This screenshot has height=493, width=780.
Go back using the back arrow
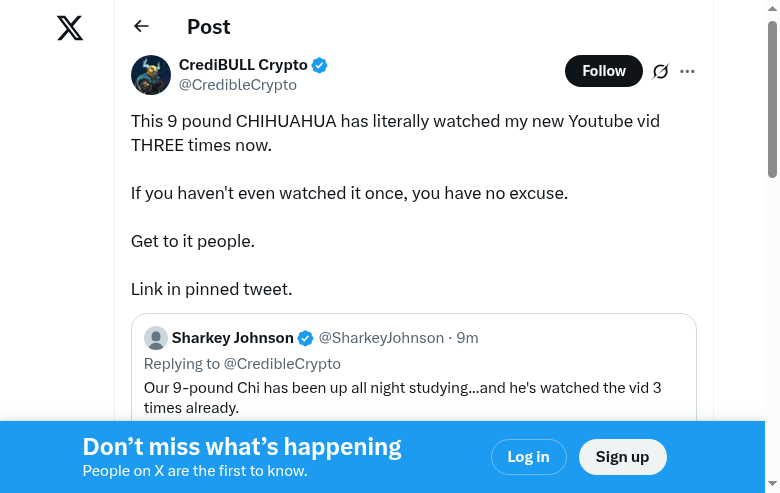click(x=141, y=27)
